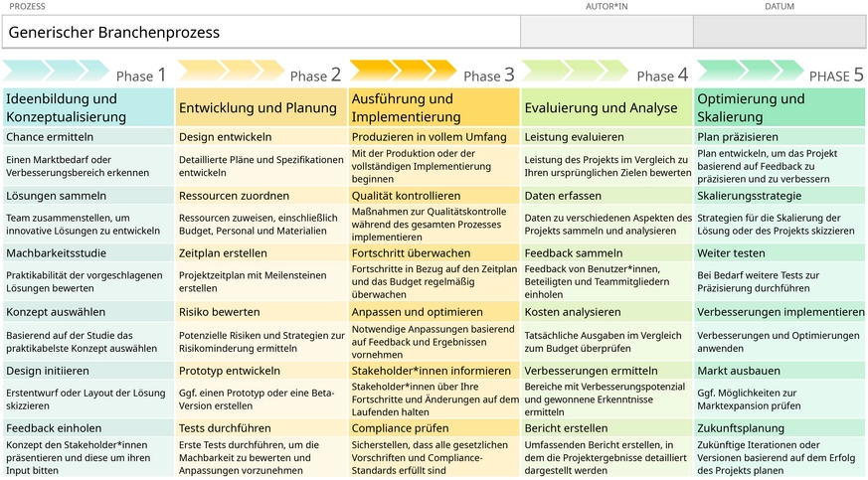This screenshot has width=868, height=480.
Task: Select the 'Qualität kontrollieren' cell
Action: click(x=434, y=196)
